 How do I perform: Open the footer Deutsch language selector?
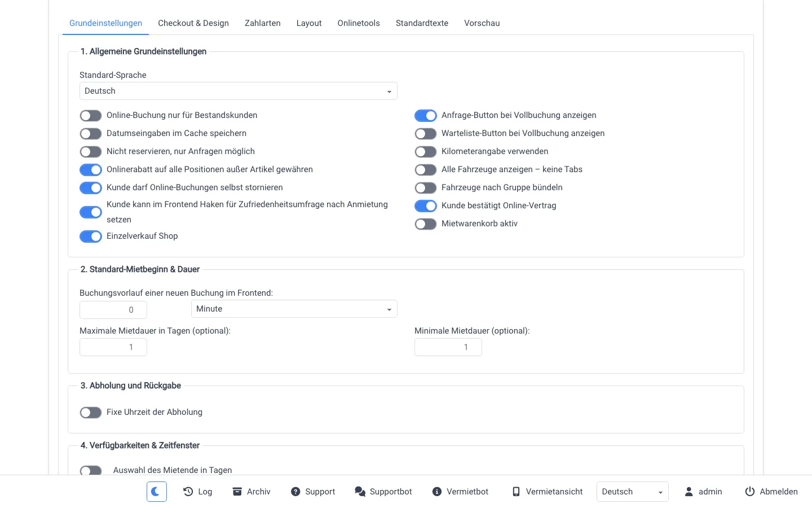pos(633,492)
